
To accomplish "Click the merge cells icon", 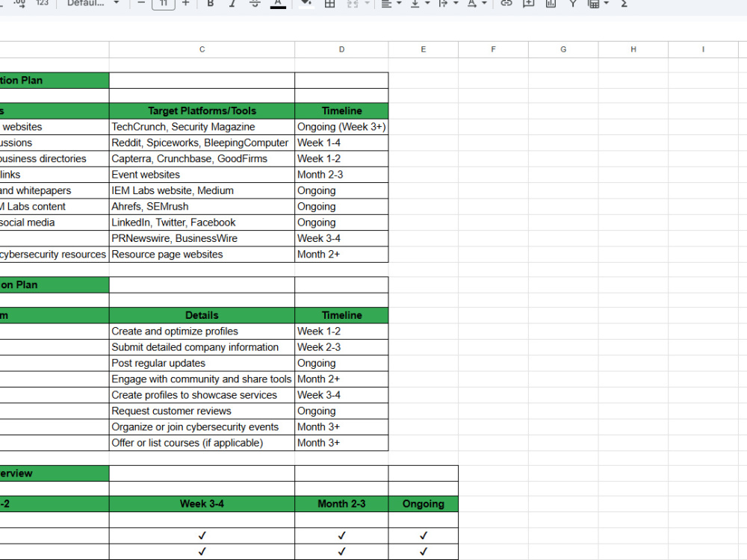I will point(353,3).
